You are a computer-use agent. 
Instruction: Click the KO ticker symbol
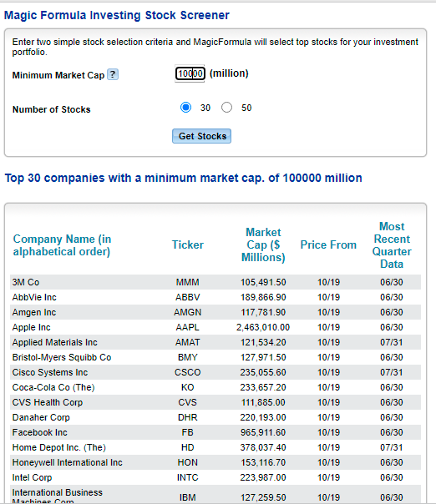click(x=188, y=387)
